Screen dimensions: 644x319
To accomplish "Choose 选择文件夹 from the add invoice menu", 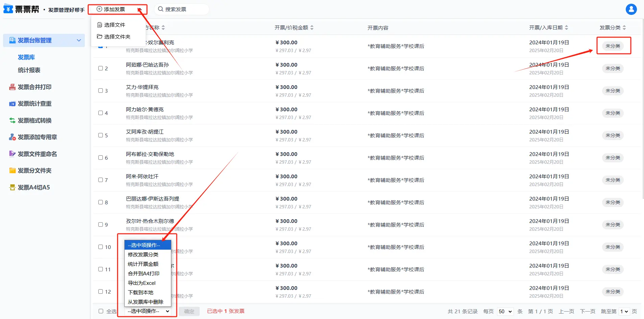I will click(117, 37).
